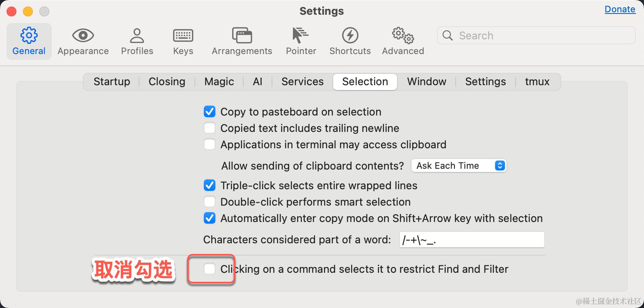Click the word characters text field
The width and height of the screenshot is (644, 308).
pos(472,240)
